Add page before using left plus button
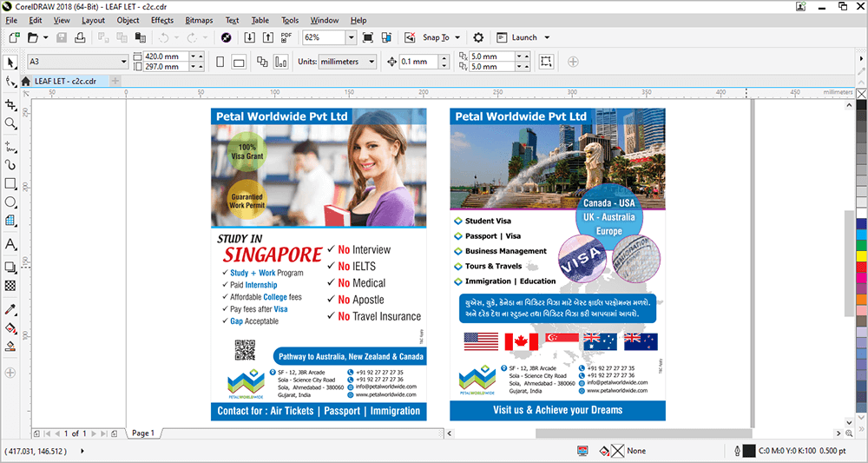The image size is (868, 463). click(x=36, y=433)
